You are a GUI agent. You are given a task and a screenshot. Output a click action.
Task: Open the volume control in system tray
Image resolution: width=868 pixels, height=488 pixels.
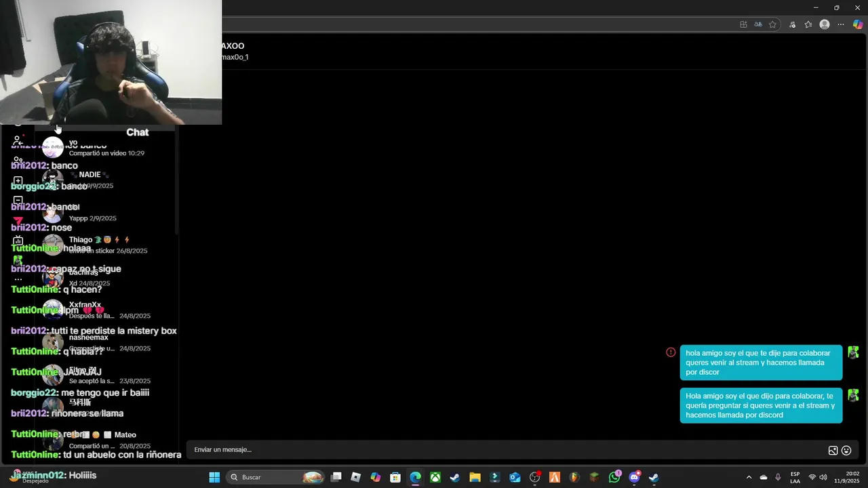tap(823, 477)
